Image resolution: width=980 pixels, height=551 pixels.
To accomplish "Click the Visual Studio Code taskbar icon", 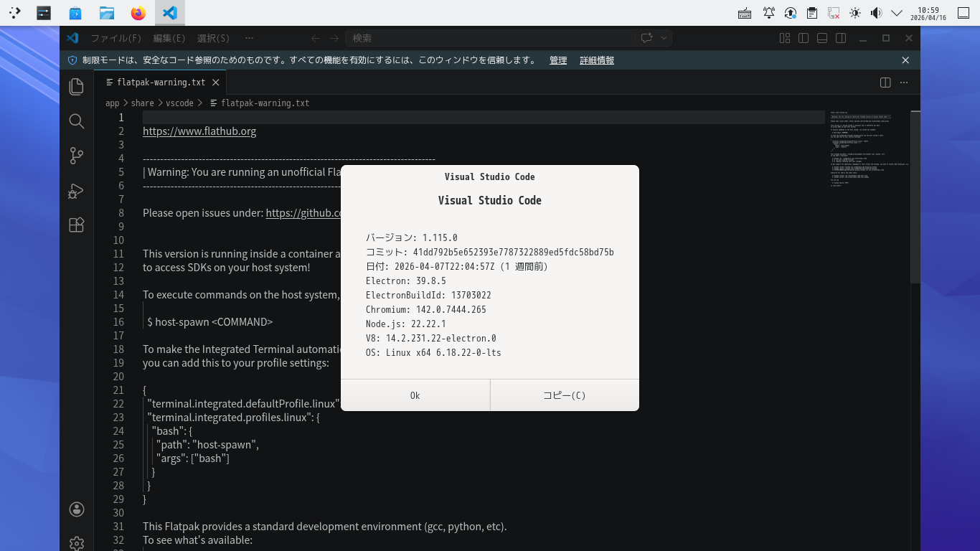I will click(169, 13).
